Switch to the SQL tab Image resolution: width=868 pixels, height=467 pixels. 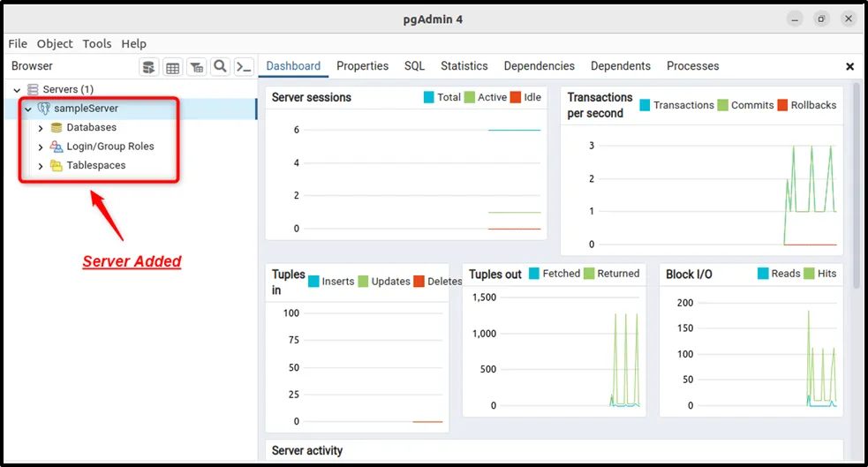click(x=414, y=66)
